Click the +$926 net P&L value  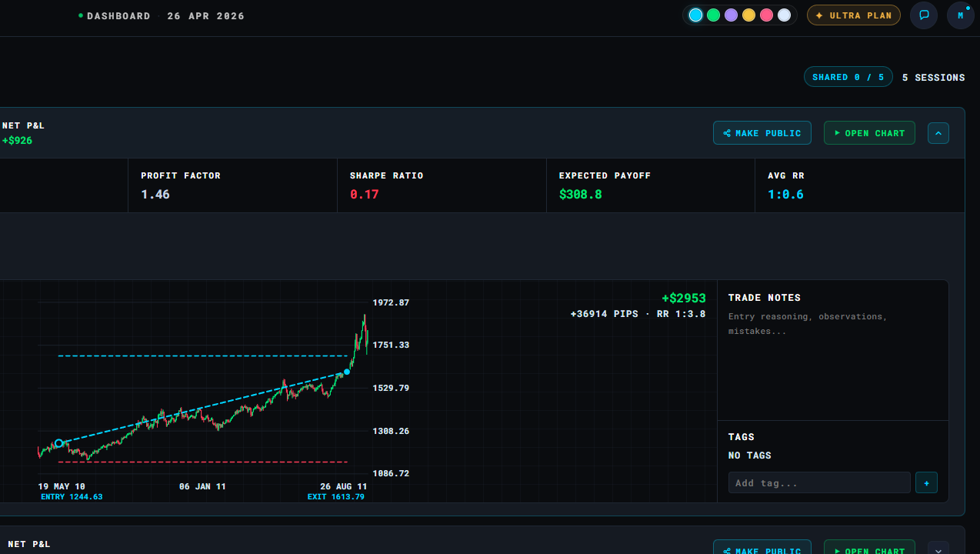(x=17, y=141)
